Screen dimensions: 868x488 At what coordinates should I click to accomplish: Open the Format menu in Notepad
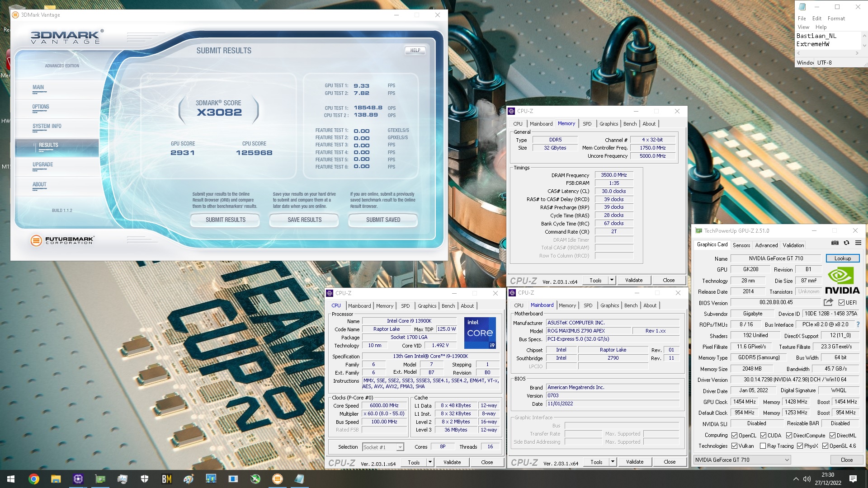click(836, 19)
